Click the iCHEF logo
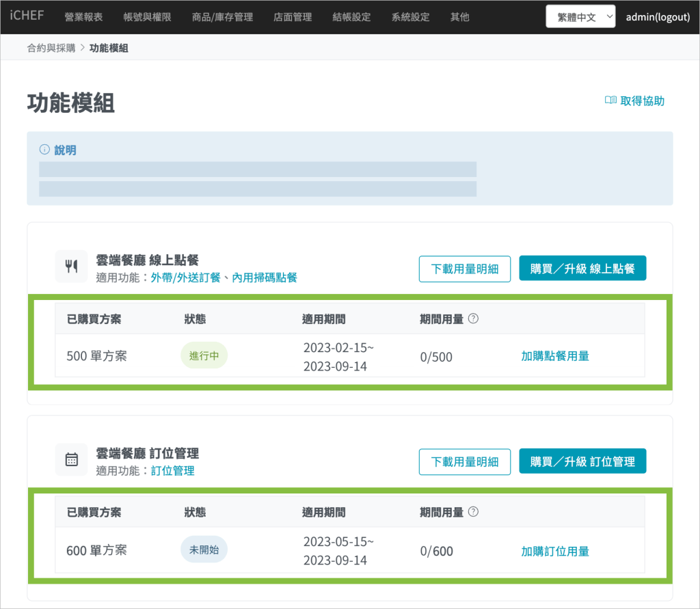 (27, 16)
